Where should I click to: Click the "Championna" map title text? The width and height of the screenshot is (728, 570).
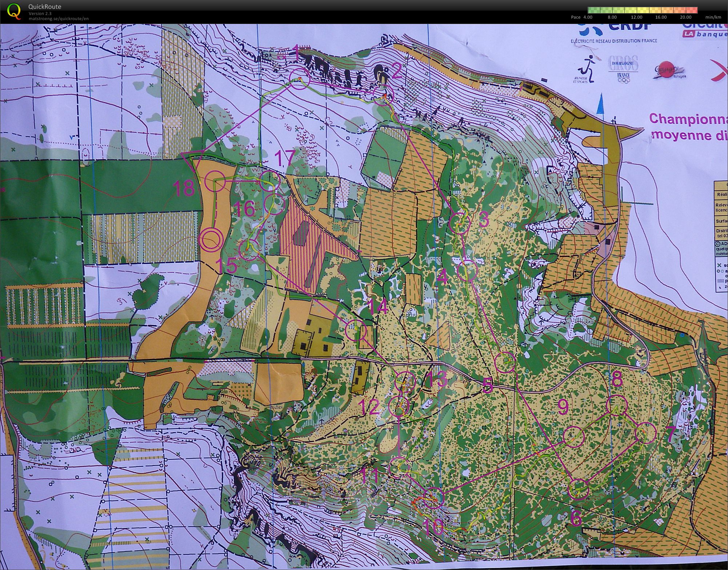tap(688, 119)
